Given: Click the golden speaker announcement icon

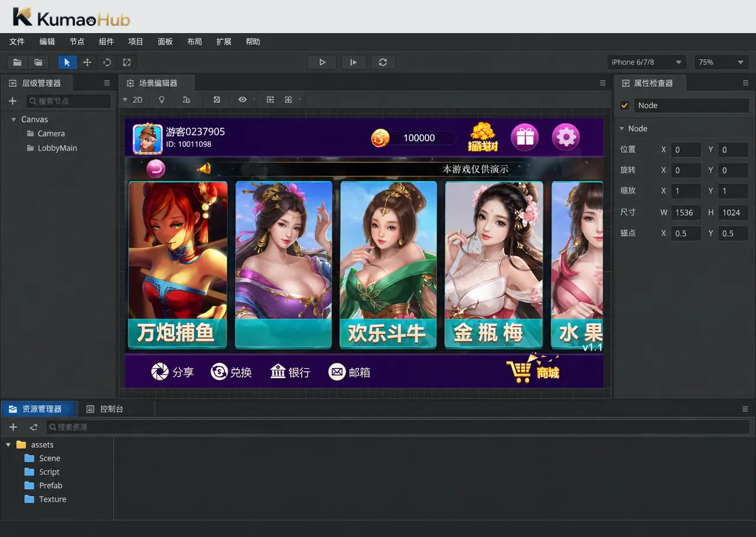Looking at the screenshot, I should click(x=204, y=169).
